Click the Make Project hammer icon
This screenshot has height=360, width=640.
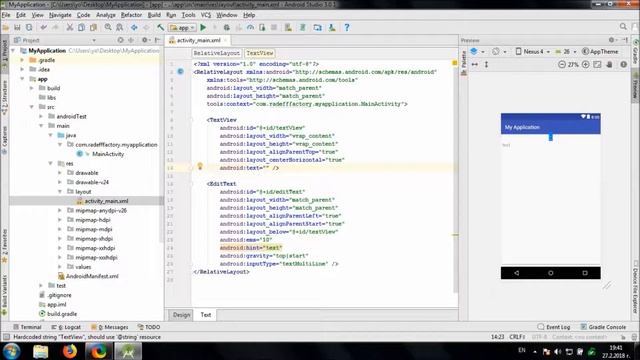pyautogui.click(x=160, y=28)
